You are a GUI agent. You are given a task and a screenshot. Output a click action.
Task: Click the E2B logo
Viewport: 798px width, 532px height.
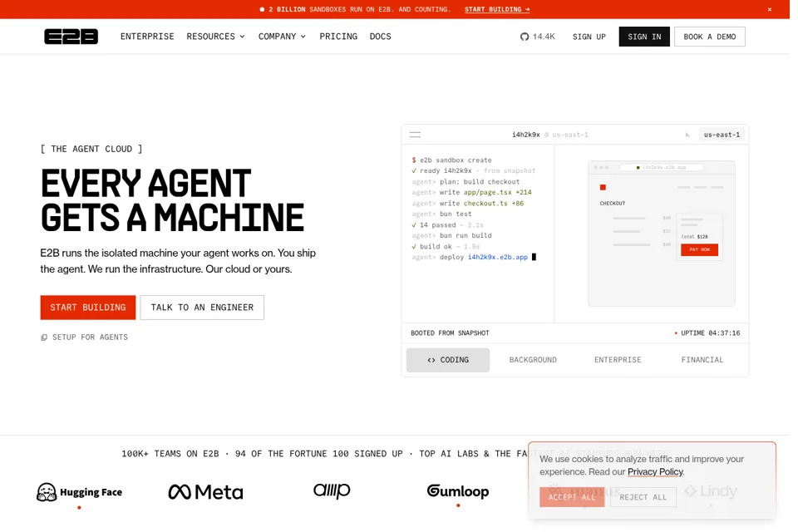pos(71,37)
